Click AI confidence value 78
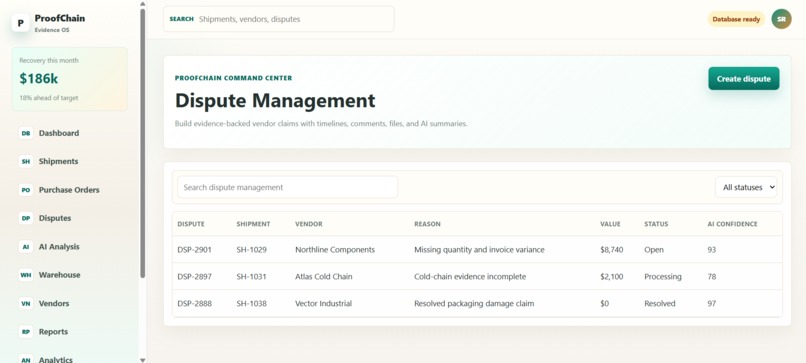Viewport: 806px width, 363px height. tap(711, 277)
